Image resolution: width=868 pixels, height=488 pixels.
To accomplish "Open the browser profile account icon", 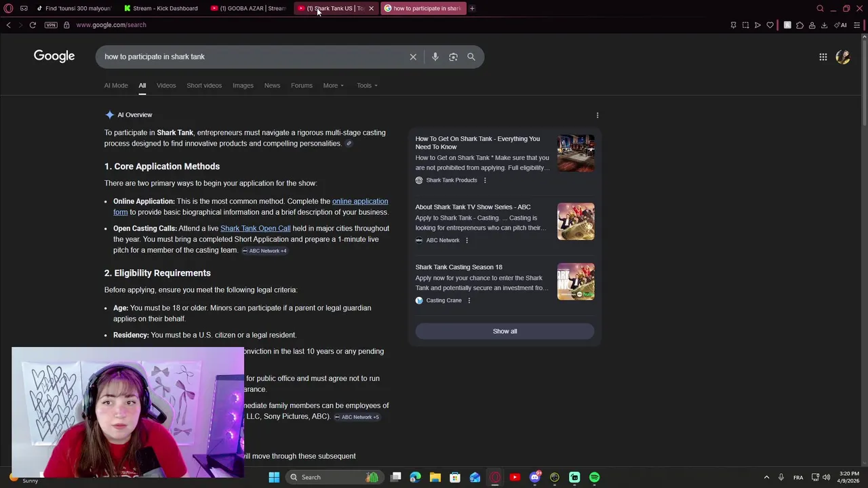I will (x=812, y=25).
